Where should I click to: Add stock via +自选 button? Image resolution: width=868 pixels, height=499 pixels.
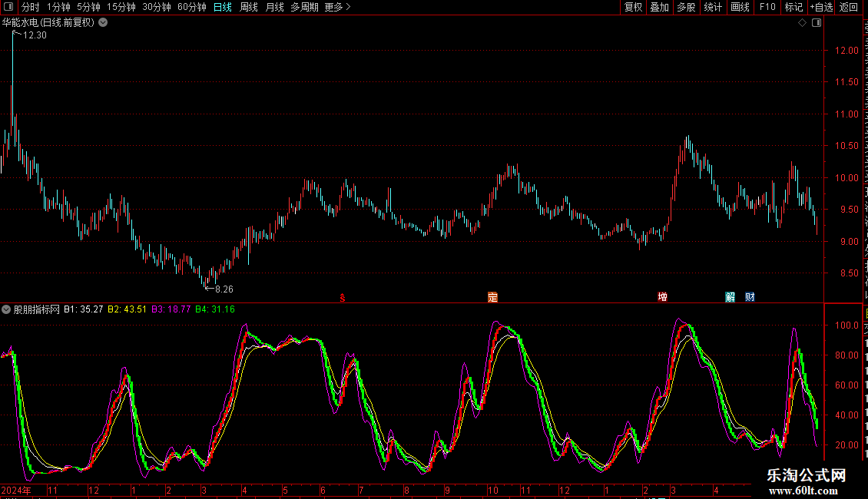(x=821, y=7)
